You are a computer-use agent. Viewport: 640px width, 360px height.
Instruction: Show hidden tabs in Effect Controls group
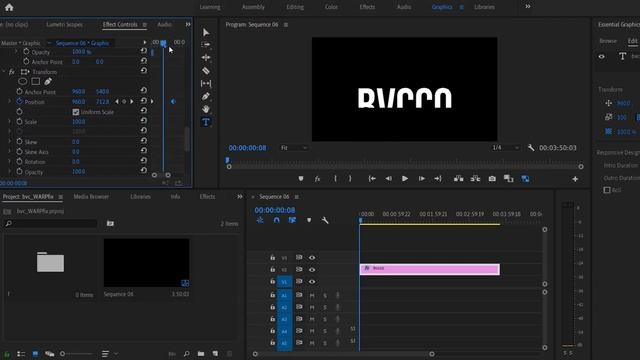(188, 24)
